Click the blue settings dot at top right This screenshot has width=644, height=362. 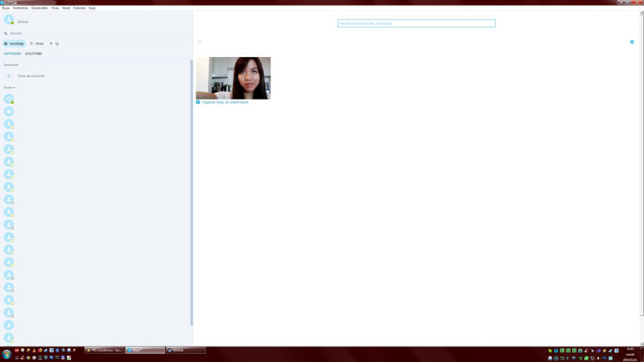(632, 42)
